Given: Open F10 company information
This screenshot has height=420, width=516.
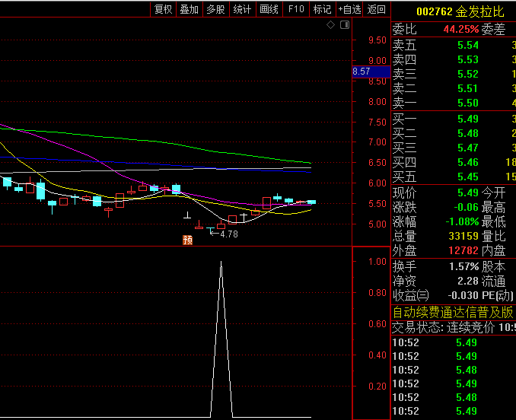Looking at the screenshot, I should (296, 9).
